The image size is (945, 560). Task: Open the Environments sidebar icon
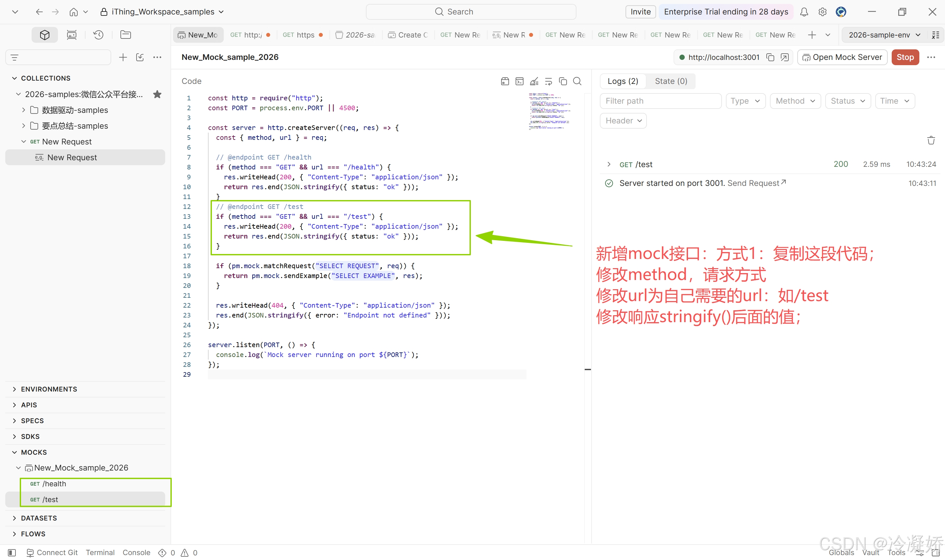point(72,35)
